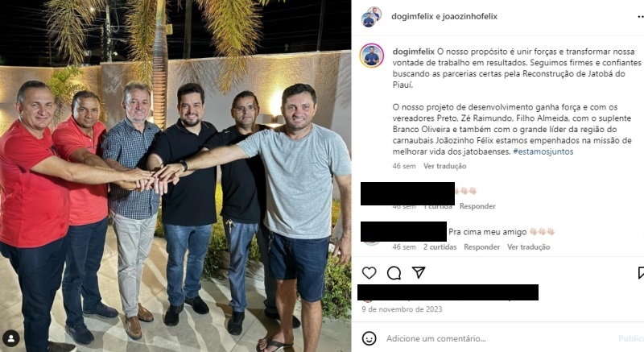Share post with paper plane icon
644x352 pixels.
pos(419,273)
